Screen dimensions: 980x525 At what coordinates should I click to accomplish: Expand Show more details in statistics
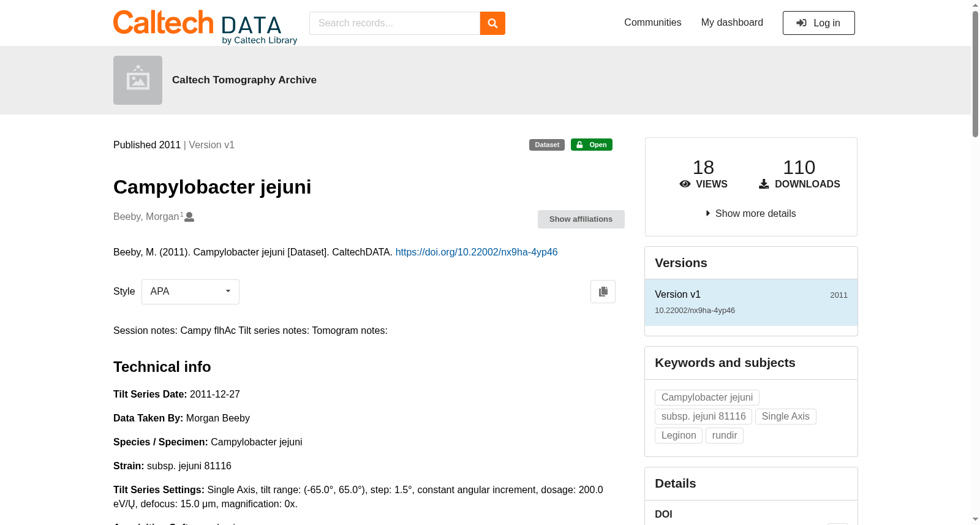751,213
